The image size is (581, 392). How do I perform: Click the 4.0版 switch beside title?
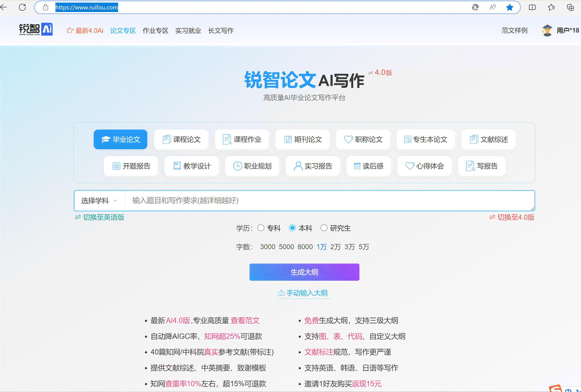tap(380, 73)
